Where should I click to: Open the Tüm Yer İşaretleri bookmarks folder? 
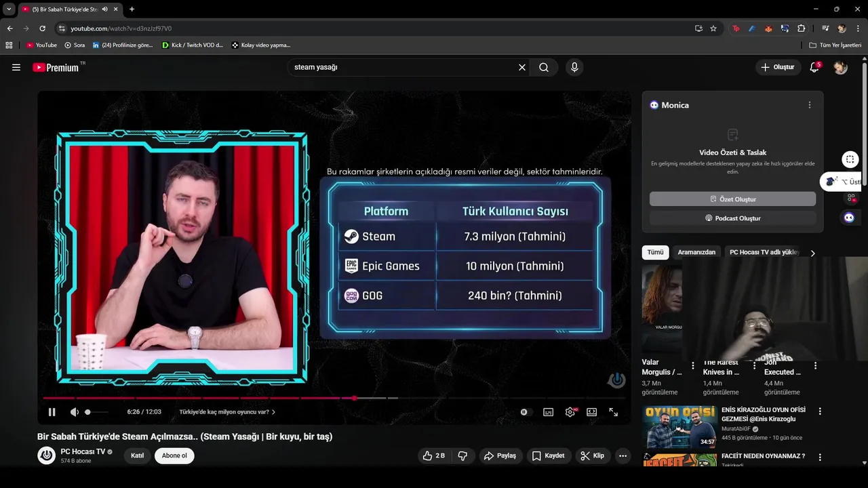click(x=835, y=45)
